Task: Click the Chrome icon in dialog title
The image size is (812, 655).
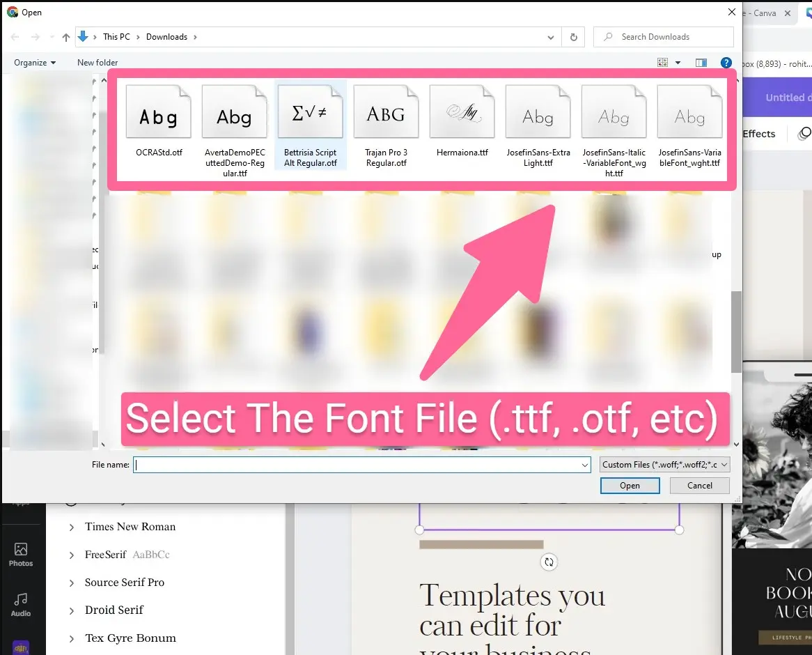Action: click(13, 12)
